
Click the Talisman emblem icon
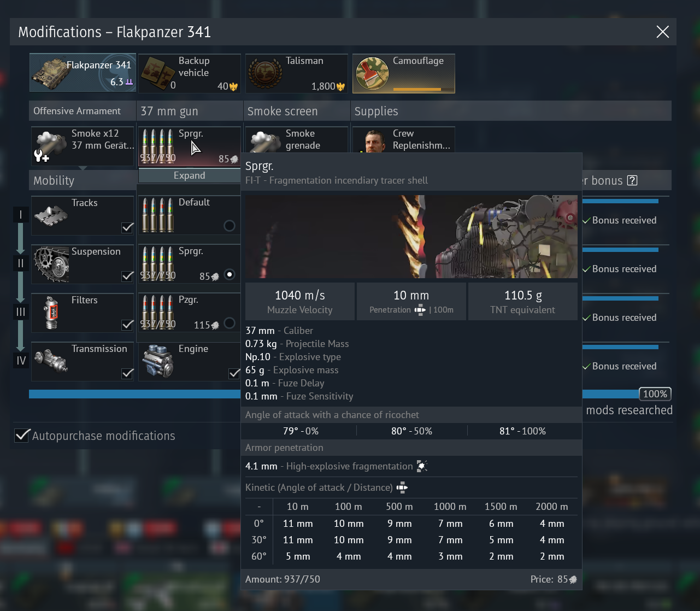click(265, 73)
